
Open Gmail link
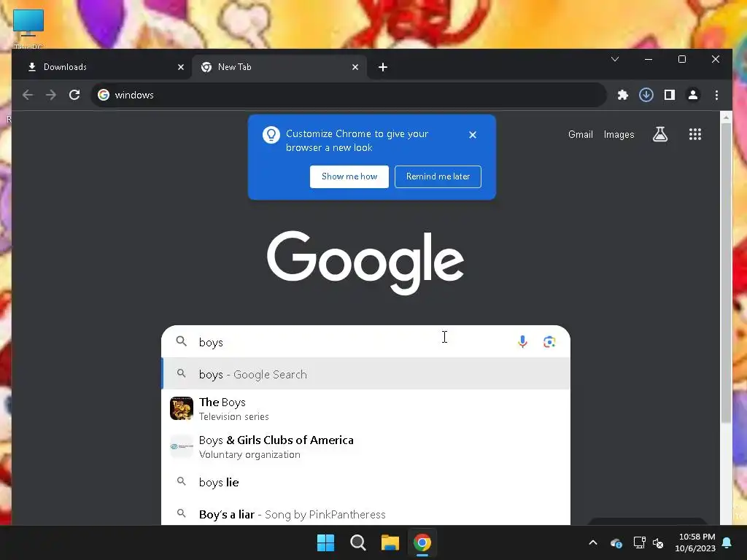(580, 135)
